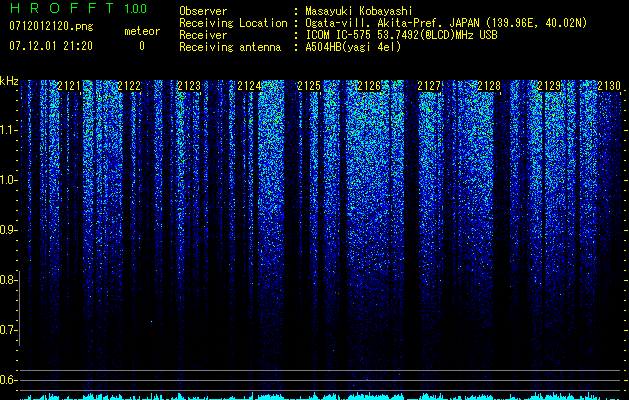The image size is (629, 400).
Task: Click the 2126 time marker
Action: pos(369,86)
